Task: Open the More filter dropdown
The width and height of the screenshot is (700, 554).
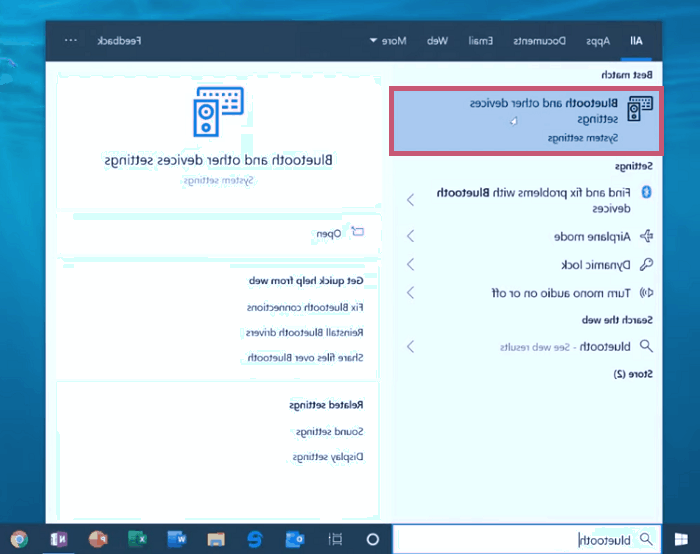Action: click(387, 41)
